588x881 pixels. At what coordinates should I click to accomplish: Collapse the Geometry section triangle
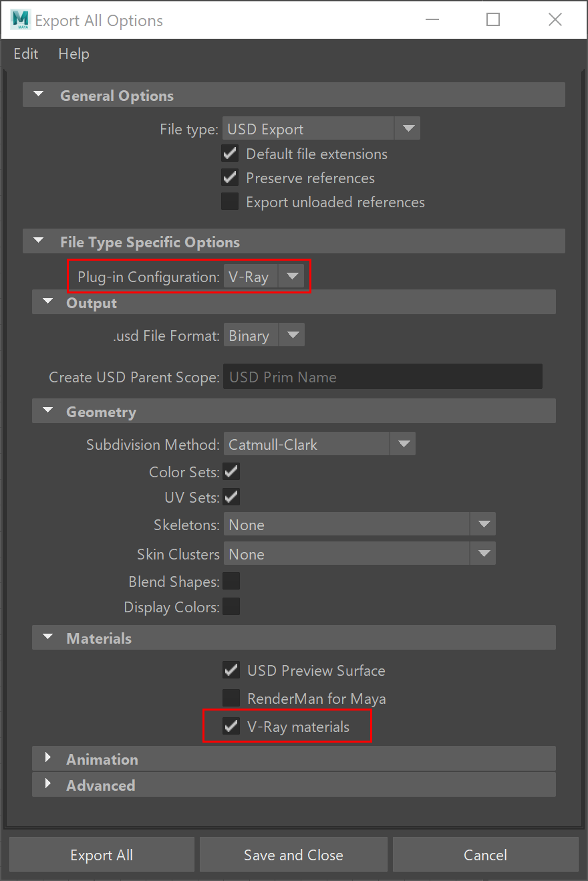47,411
